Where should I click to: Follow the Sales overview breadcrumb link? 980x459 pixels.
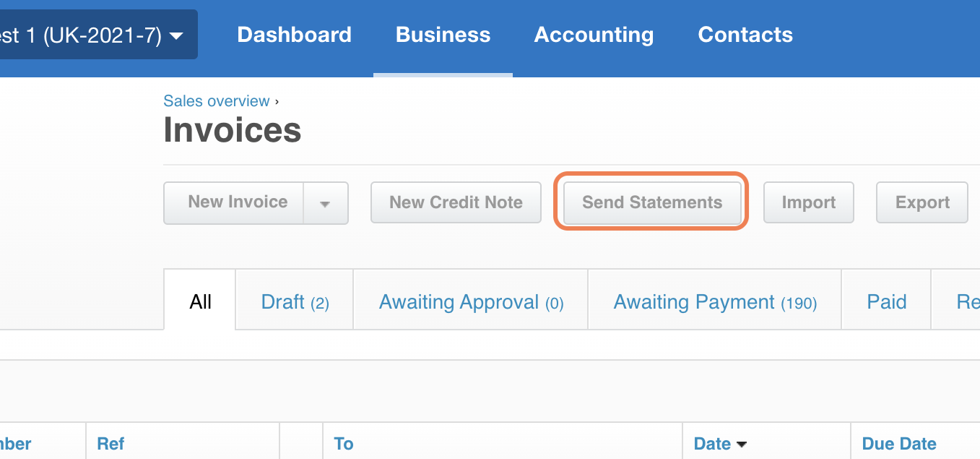click(217, 101)
